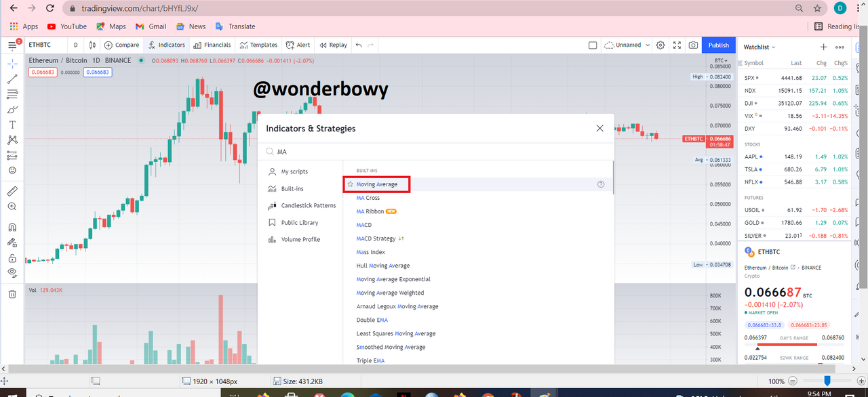Viewport: 868px width, 397px height.
Task: Click the Redo arrow in the toolbar
Action: tap(370, 45)
